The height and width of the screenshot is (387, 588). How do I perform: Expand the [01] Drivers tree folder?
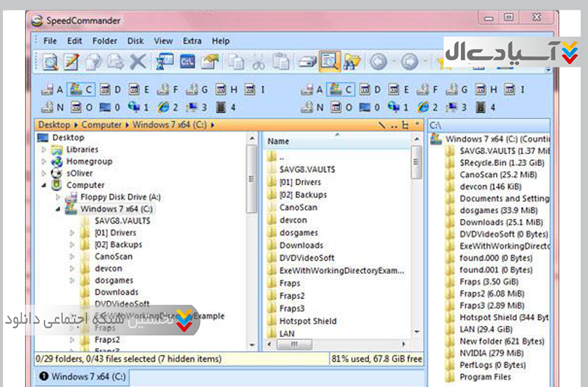(x=71, y=233)
